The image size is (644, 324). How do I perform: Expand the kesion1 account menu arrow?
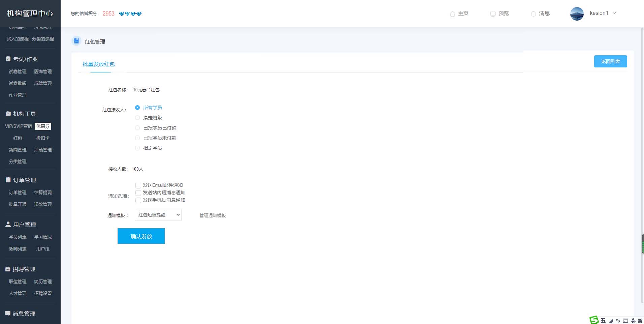pyautogui.click(x=614, y=13)
